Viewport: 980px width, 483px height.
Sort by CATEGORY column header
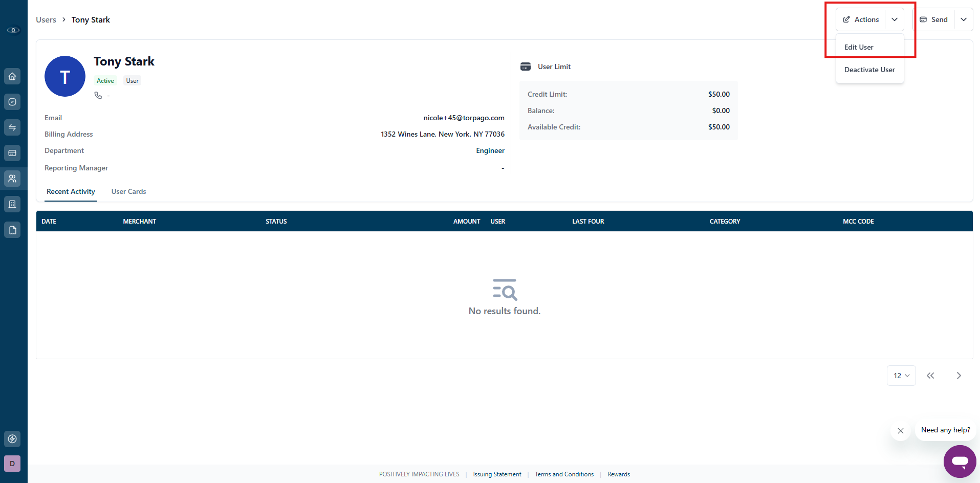click(725, 222)
